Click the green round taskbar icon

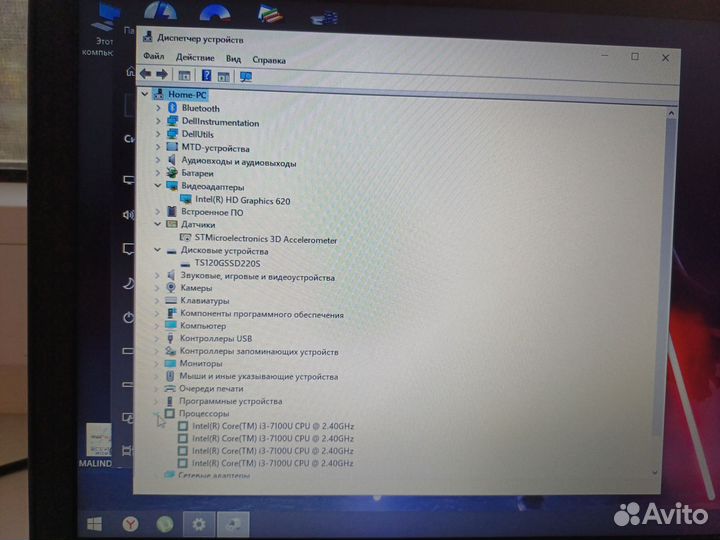click(165, 524)
